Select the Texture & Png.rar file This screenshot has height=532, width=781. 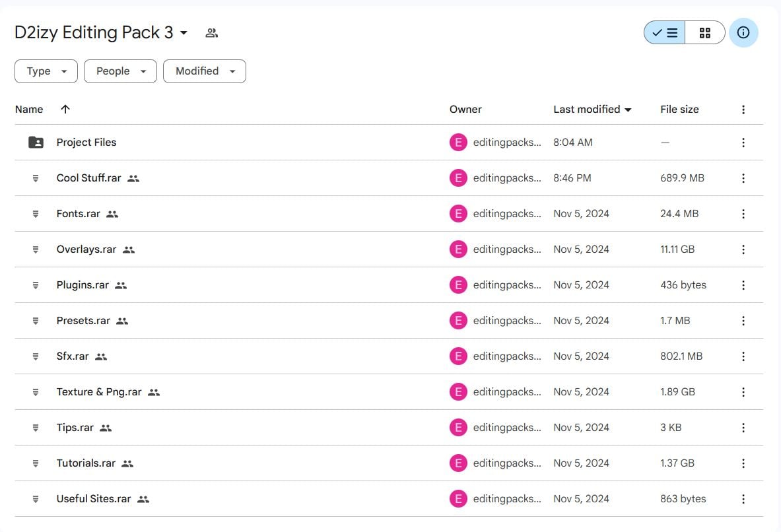[99, 392]
